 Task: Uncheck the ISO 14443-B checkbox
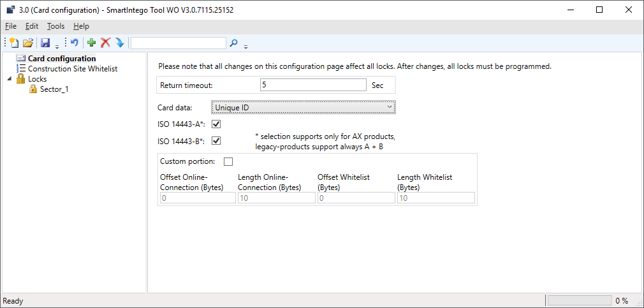coord(216,141)
